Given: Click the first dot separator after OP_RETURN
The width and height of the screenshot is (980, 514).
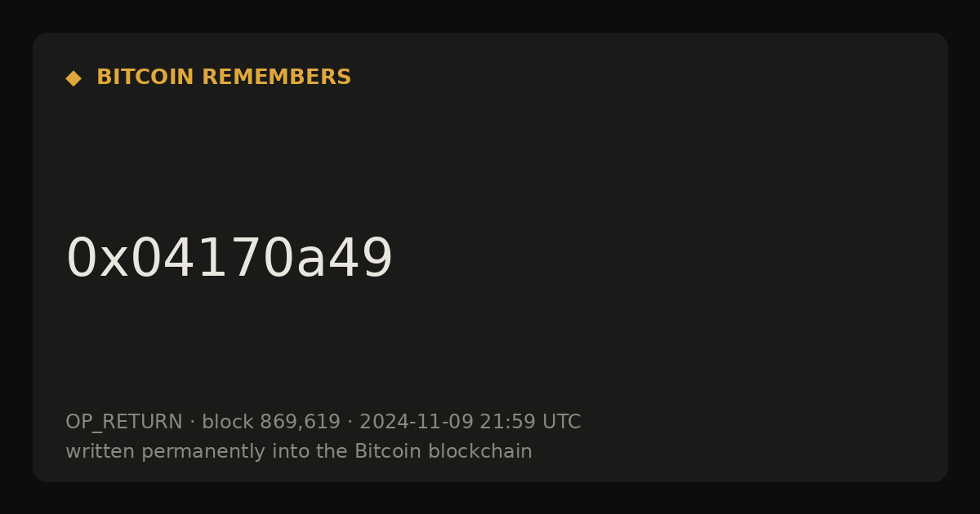Looking at the screenshot, I should (193, 423).
